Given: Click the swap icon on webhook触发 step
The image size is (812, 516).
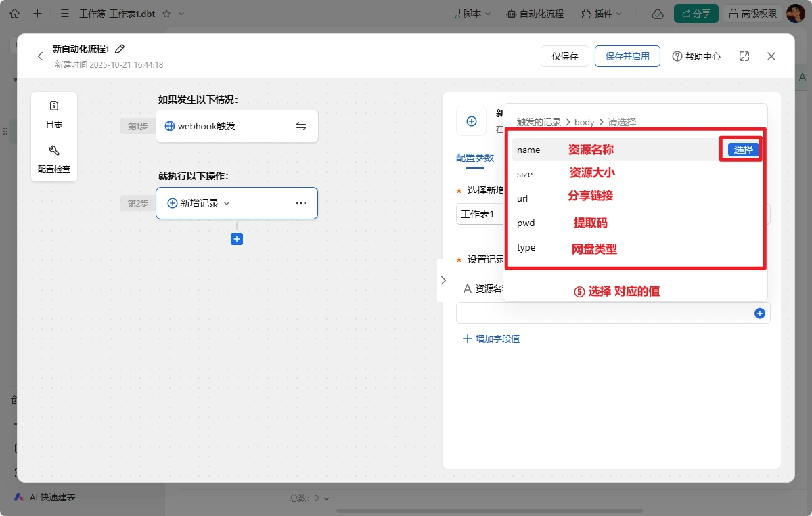Looking at the screenshot, I should click(301, 126).
